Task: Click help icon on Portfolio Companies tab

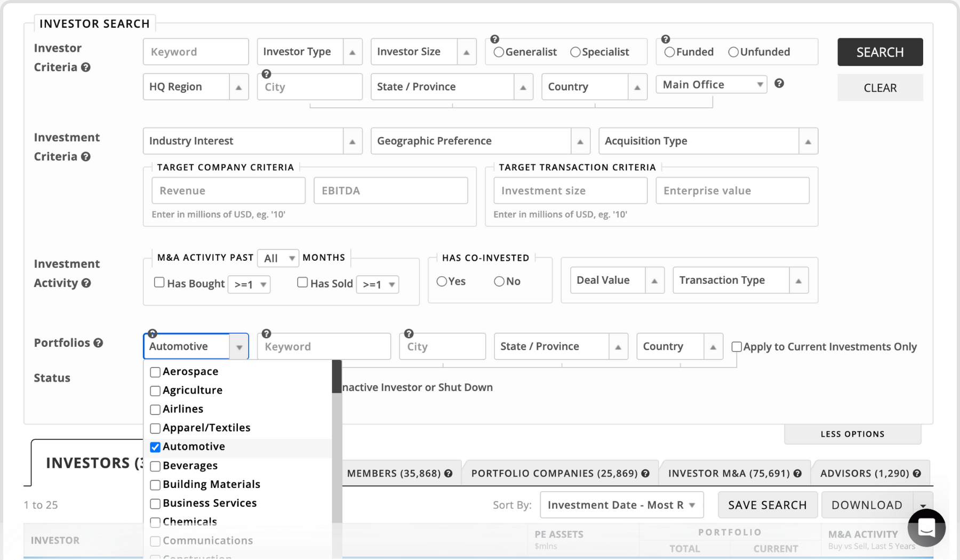Action: tap(645, 474)
